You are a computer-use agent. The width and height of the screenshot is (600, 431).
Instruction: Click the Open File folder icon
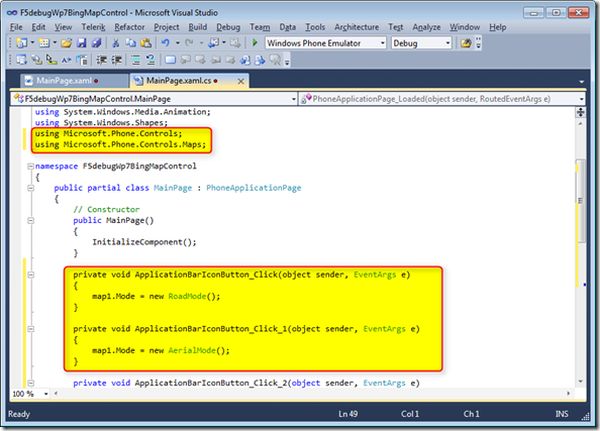[66, 44]
